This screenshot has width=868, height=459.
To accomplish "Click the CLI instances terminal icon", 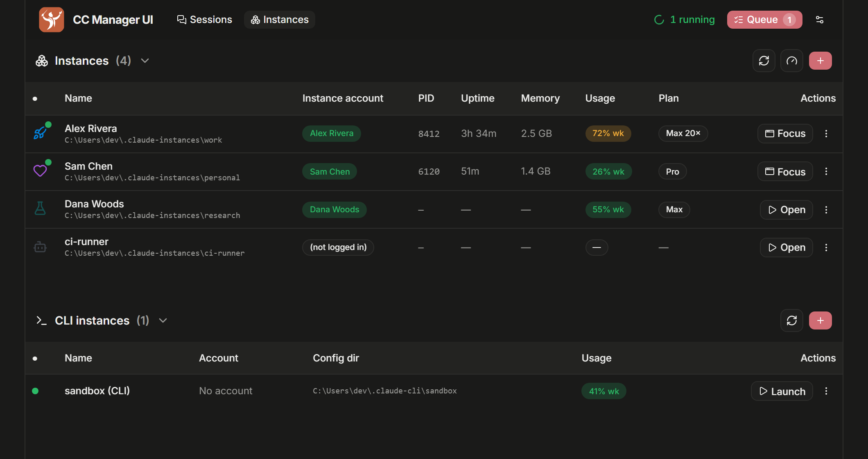I will pyautogui.click(x=41, y=320).
